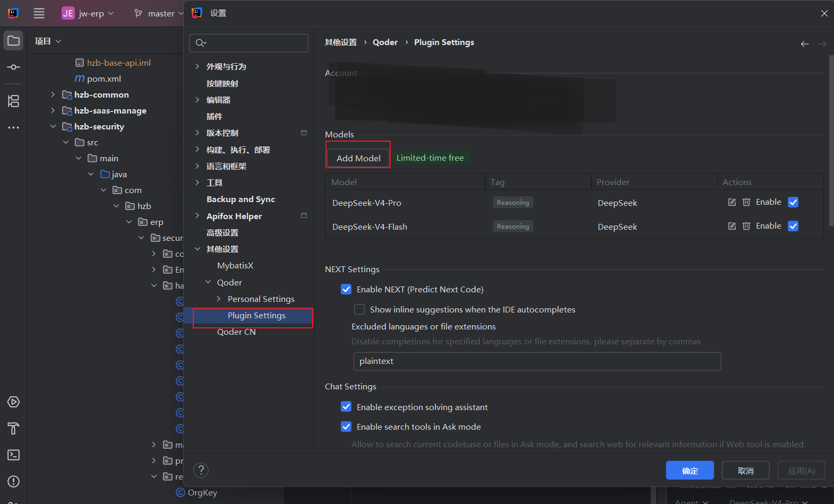Delete the DeepSeek-V4-Pro model
This screenshot has width=834, height=504.
point(746,202)
